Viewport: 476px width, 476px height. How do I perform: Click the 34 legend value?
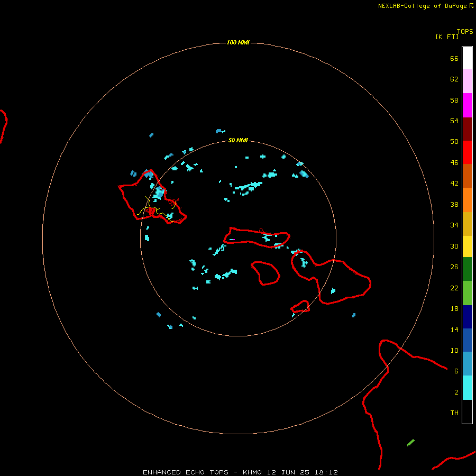click(x=454, y=225)
